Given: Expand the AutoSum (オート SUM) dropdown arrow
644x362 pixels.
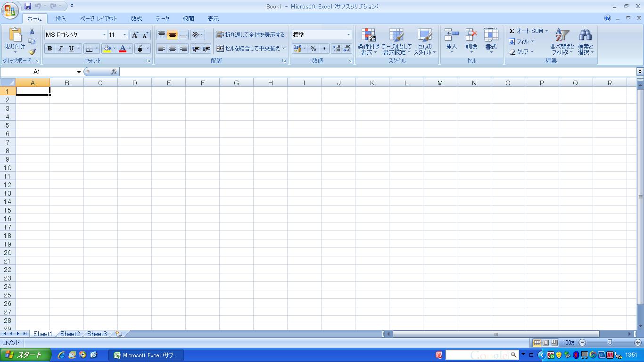Looking at the screenshot, I should click(x=546, y=31).
